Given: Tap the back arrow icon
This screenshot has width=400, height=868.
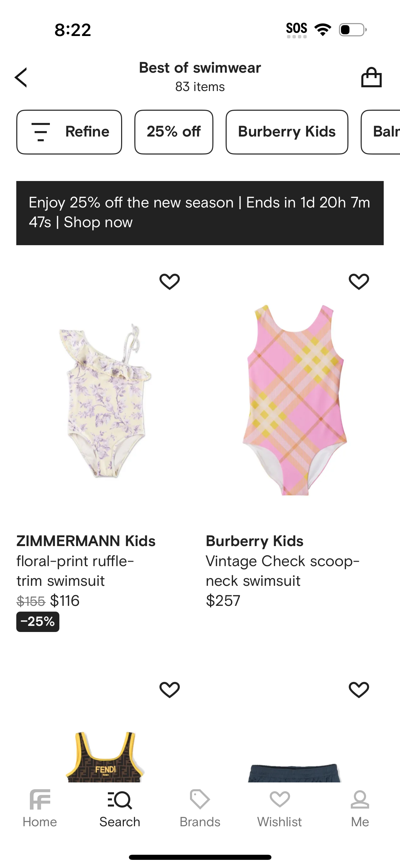Looking at the screenshot, I should coord(21,77).
